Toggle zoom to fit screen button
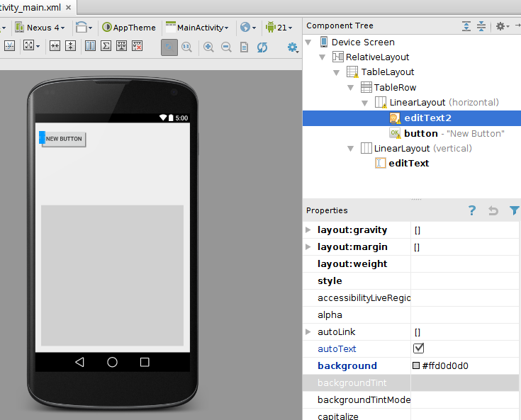The image size is (521, 420). click(x=169, y=47)
